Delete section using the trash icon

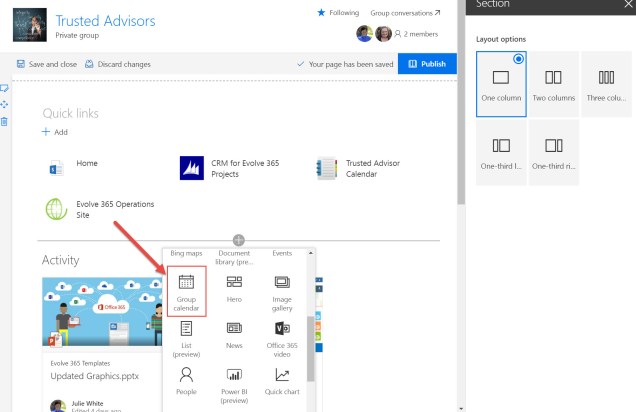5,121
